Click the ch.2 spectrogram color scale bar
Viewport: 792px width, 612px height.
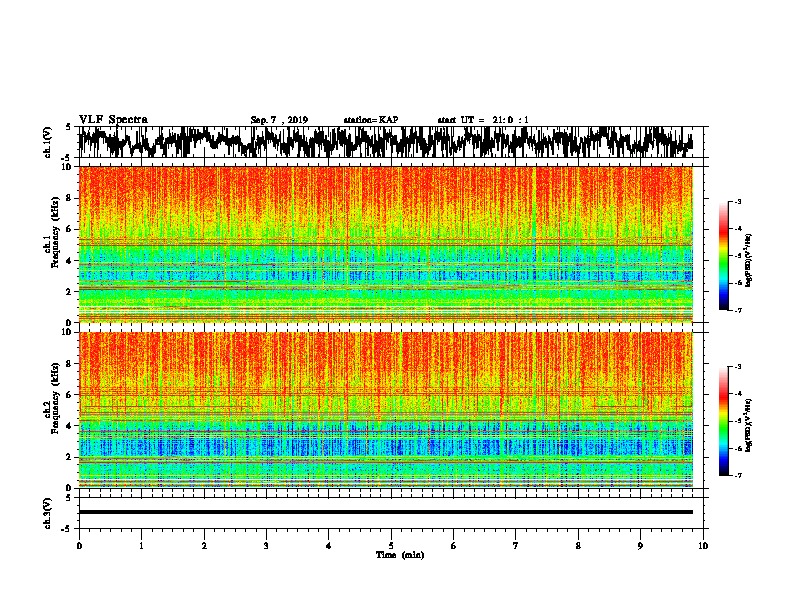(724, 421)
